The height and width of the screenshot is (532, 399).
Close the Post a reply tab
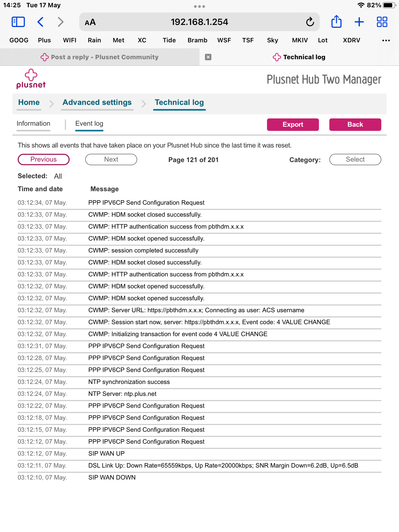click(209, 57)
